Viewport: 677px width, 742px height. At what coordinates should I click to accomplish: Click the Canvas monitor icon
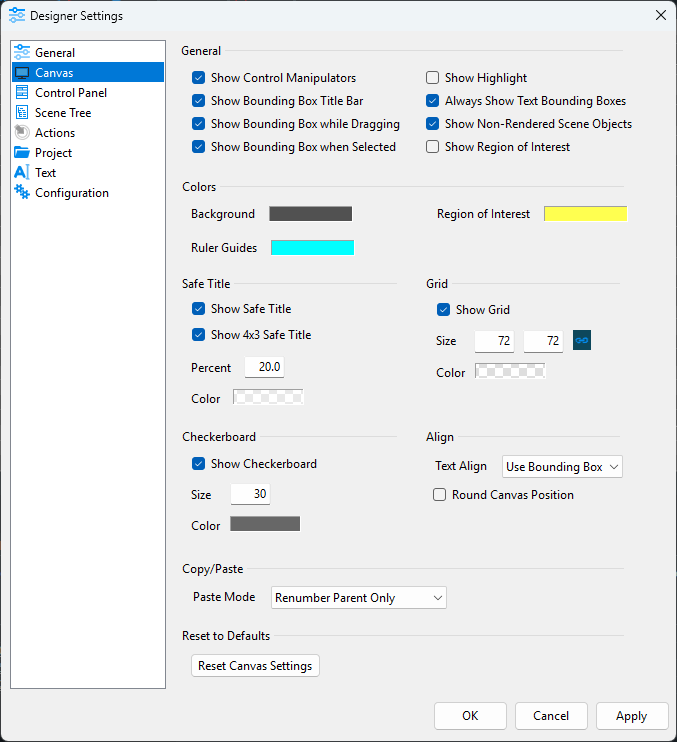[x=22, y=73]
